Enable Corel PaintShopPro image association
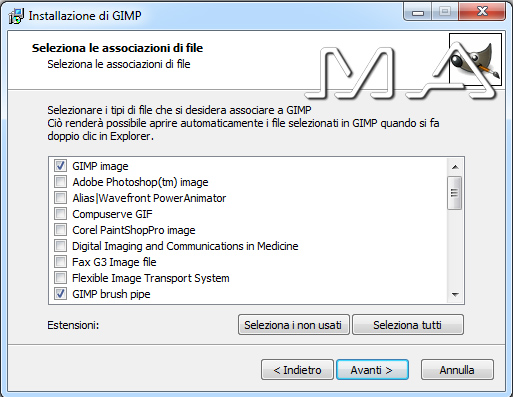This screenshot has height=397, width=513. point(60,230)
